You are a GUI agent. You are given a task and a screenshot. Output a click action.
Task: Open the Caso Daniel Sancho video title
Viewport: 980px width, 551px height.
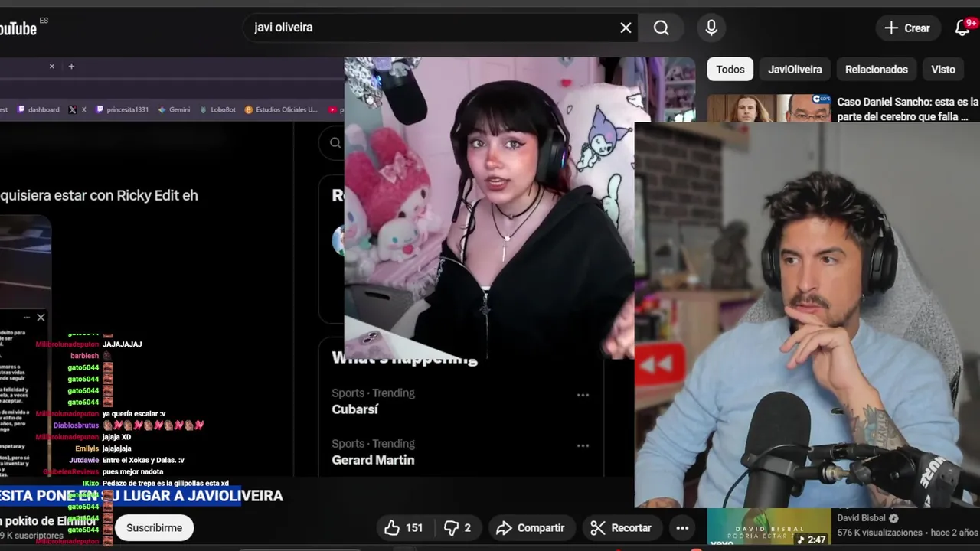[x=908, y=109]
